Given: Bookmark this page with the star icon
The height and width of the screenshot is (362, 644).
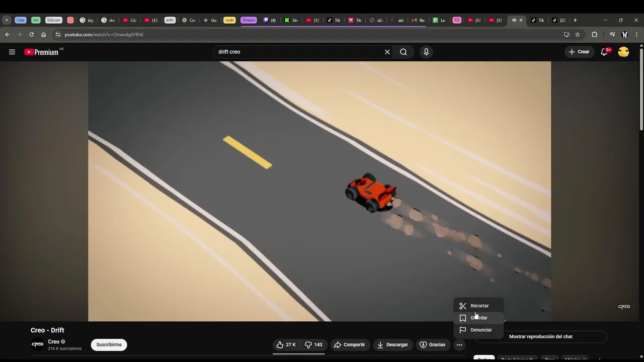Looking at the screenshot, I should pos(578,35).
